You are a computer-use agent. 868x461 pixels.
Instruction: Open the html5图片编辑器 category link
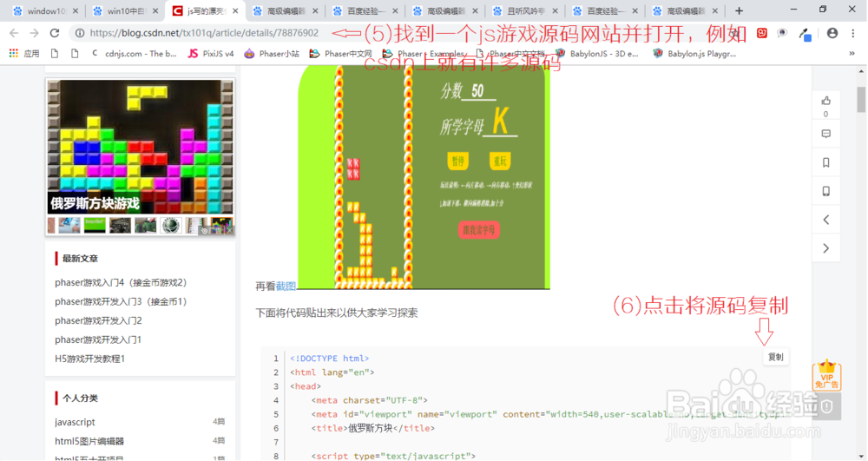(x=89, y=441)
